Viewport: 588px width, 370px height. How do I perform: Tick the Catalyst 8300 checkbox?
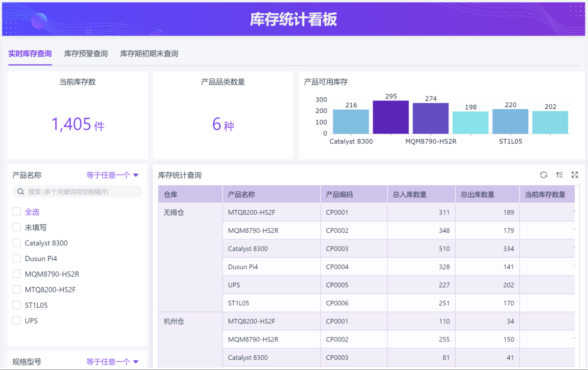17,243
